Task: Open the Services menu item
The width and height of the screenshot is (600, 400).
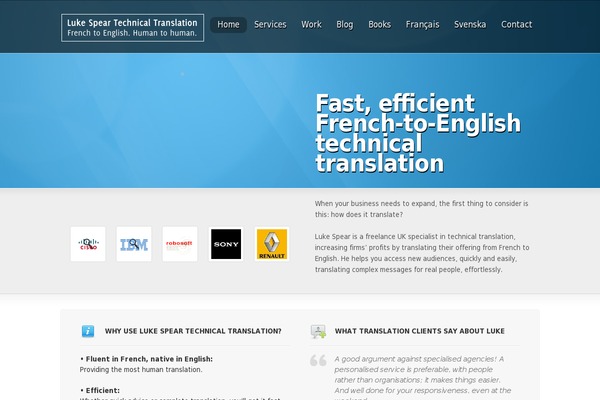Action: point(270,24)
